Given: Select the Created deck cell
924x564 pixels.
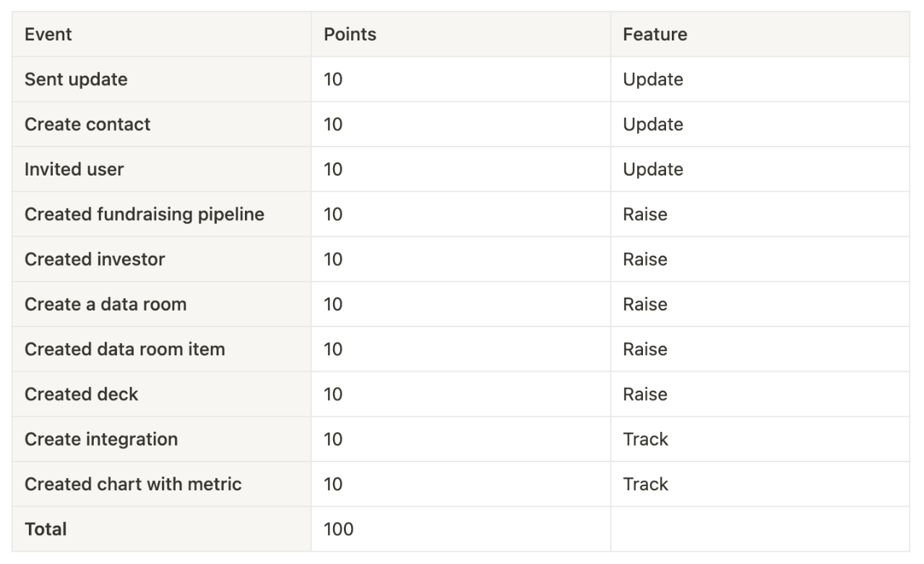Looking at the screenshot, I should [162, 394].
